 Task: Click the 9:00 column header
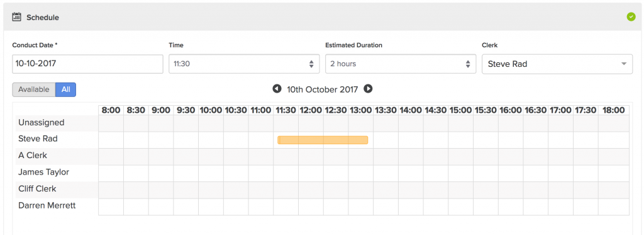pyautogui.click(x=161, y=110)
